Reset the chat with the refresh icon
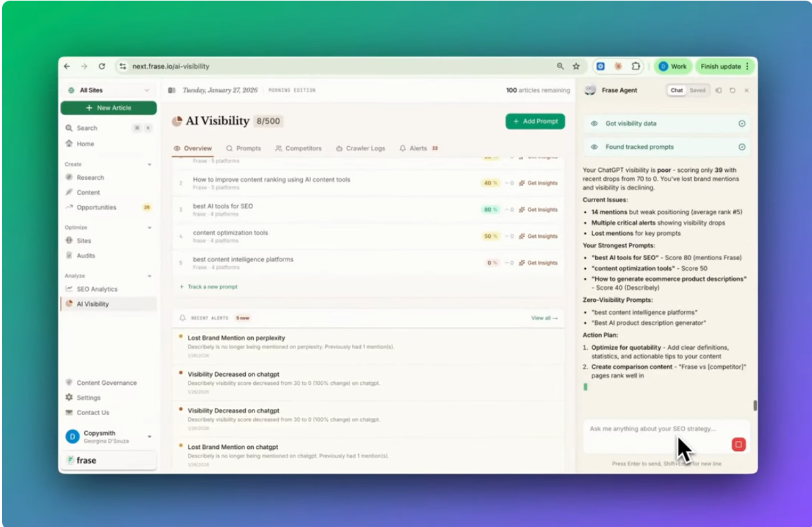 pos(733,90)
